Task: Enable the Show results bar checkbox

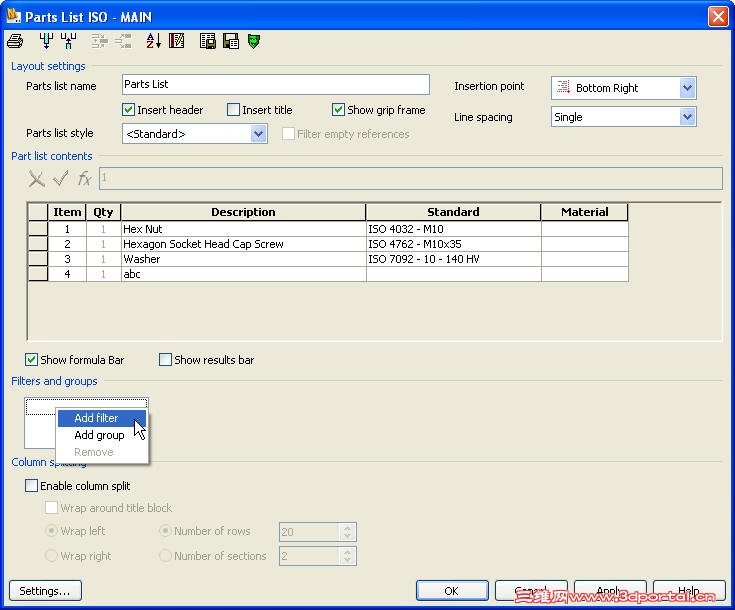Action: point(165,360)
